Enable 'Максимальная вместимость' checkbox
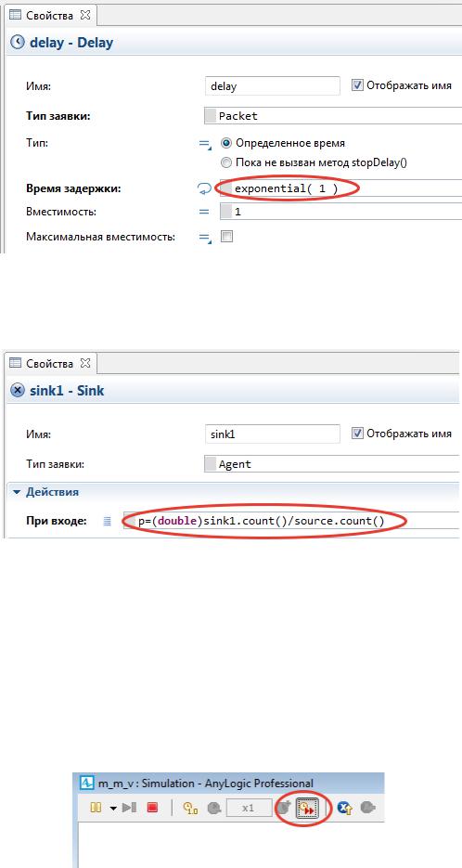The width and height of the screenshot is (462, 868). click(226, 237)
